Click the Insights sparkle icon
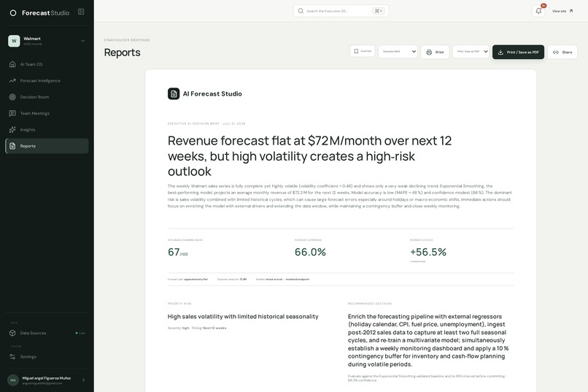 tap(12, 129)
